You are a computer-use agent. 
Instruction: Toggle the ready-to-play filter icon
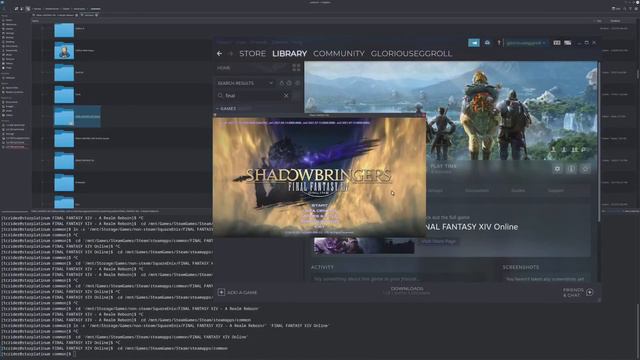point(289,83)
